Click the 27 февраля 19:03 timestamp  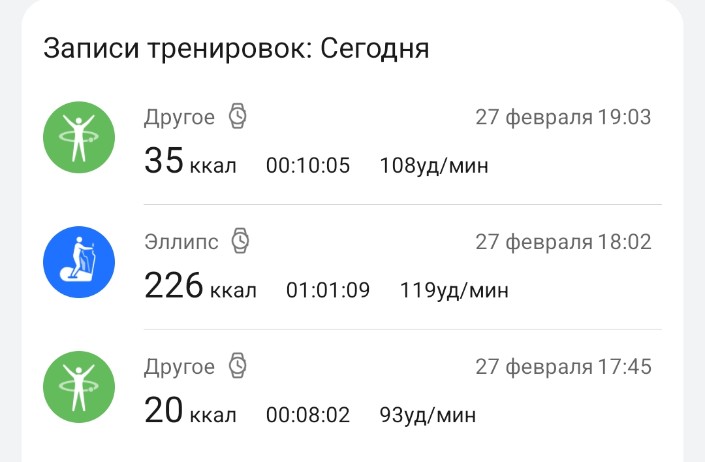563,117
